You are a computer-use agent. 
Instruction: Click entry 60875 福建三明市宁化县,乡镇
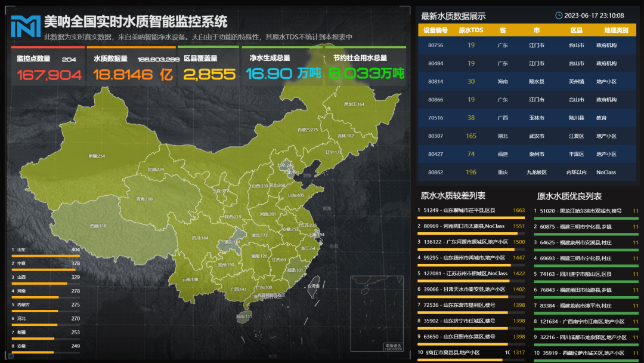coord(586,229)
